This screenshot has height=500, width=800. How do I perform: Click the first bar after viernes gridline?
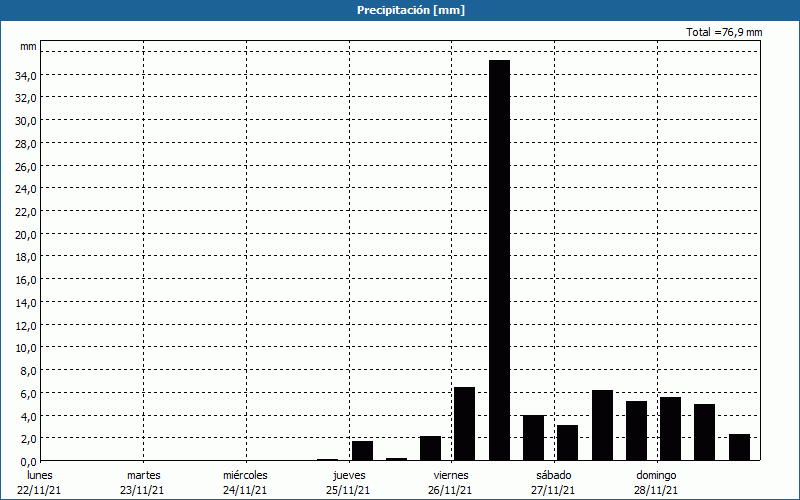tap(464, 424)
